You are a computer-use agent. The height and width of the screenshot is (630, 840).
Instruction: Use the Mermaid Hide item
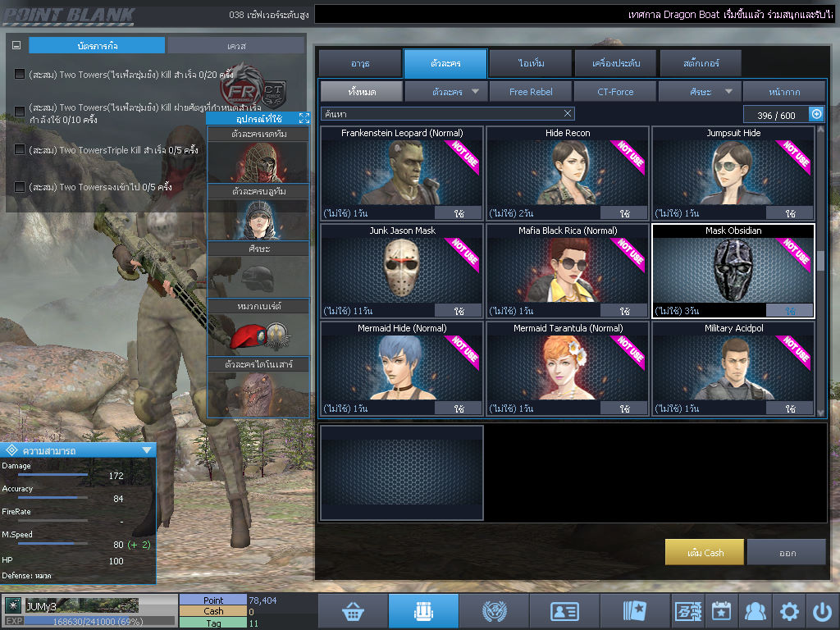pos(459,409)
